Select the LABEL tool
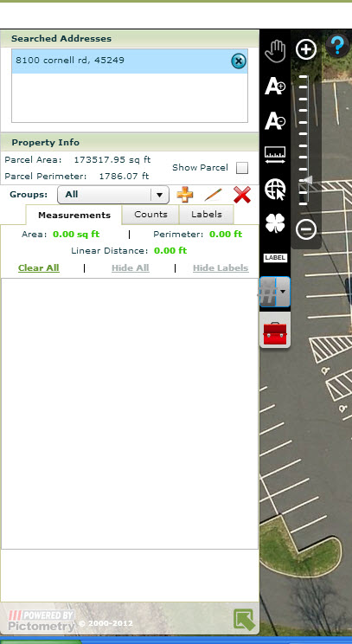 [x=275, y=258]
